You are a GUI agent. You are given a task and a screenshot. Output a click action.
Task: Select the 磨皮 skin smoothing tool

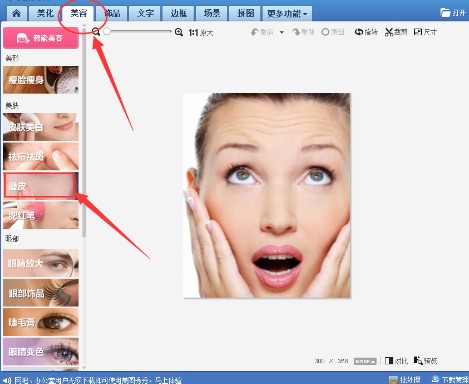pos(41,186)
